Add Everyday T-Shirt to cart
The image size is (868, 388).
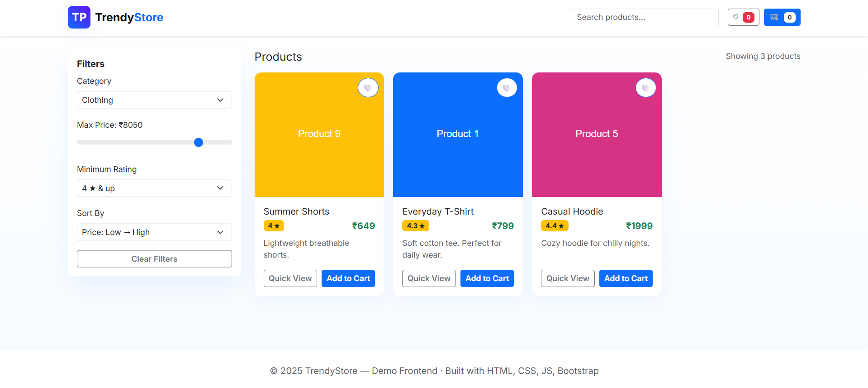[487, 278]
